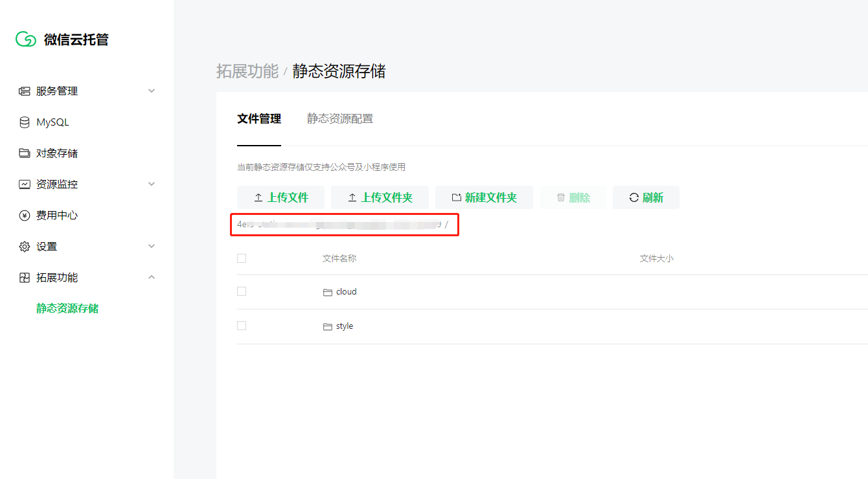
Task: Open the style folder icon
Action: (x=327, y=326)
